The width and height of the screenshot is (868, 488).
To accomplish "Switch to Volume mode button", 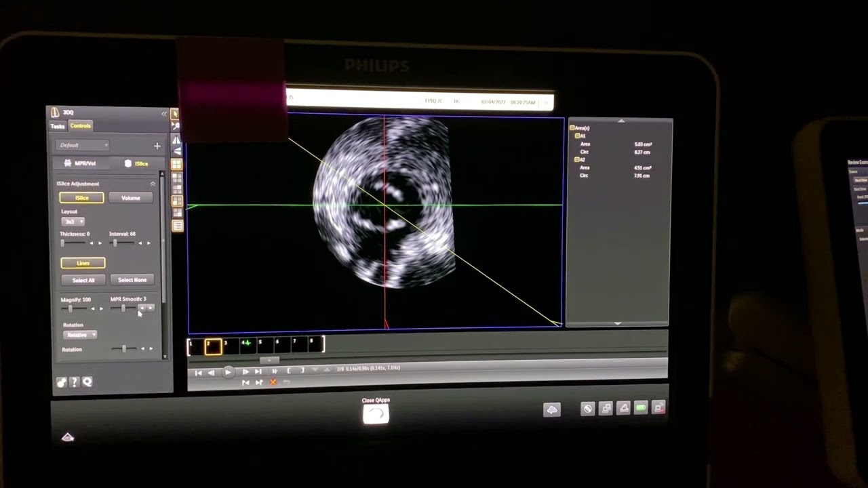I will tap(131, 198).
